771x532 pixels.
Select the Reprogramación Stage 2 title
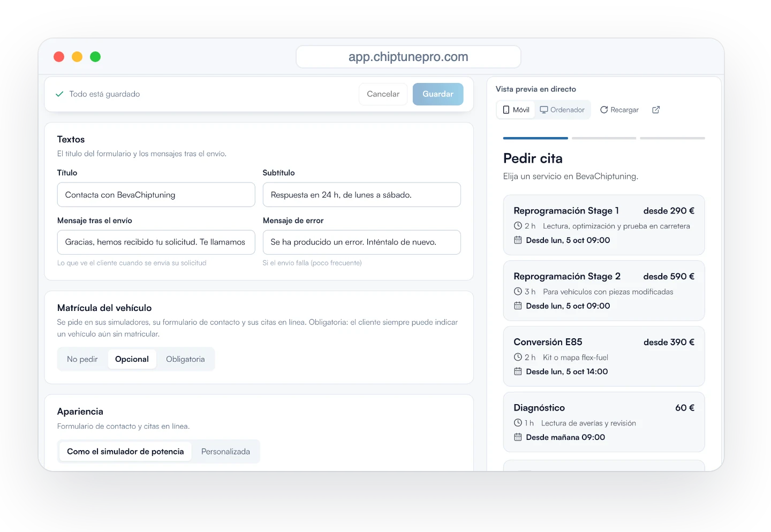[x=567, y=276]
